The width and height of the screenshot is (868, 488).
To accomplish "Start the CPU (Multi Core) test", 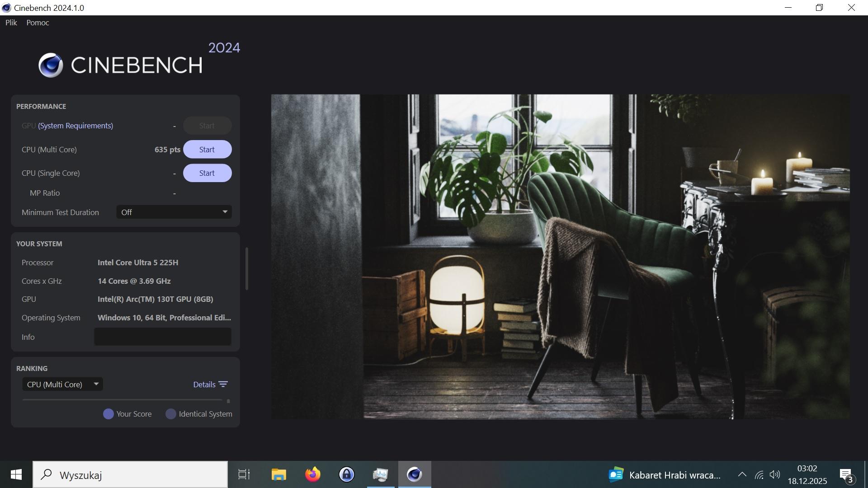I will pyautogui.click(x=207, y=150).
